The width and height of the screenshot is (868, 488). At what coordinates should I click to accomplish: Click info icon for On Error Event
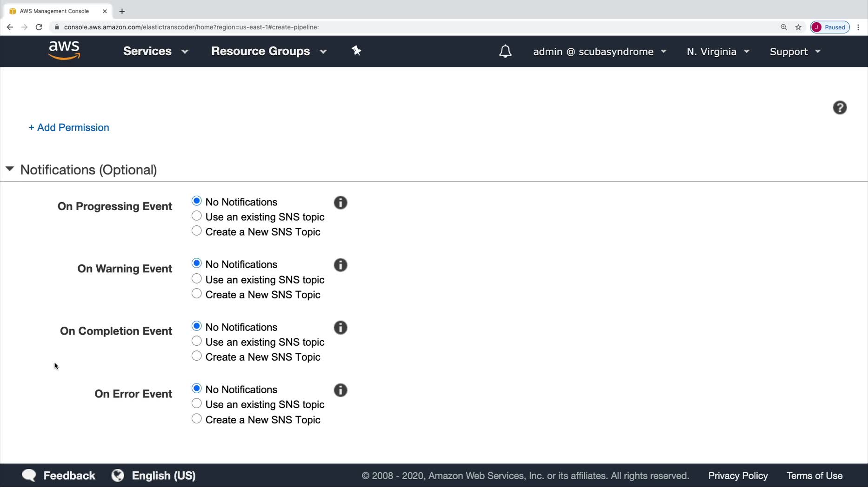coord(341,390)
